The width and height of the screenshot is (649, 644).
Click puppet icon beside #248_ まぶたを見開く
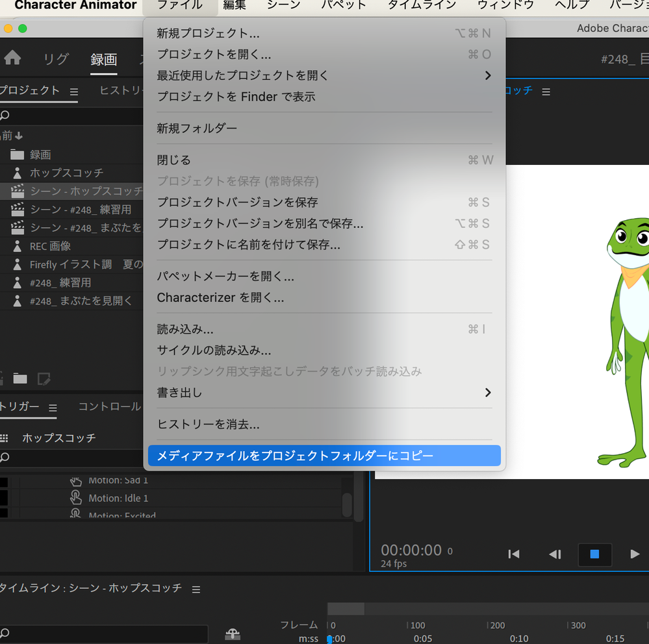click(x=17, y=301)
